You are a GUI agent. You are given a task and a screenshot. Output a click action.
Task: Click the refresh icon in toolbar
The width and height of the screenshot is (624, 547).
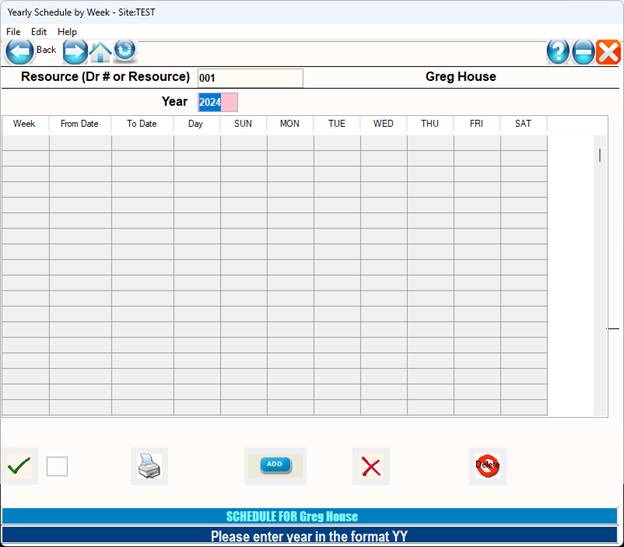(125, 50)
